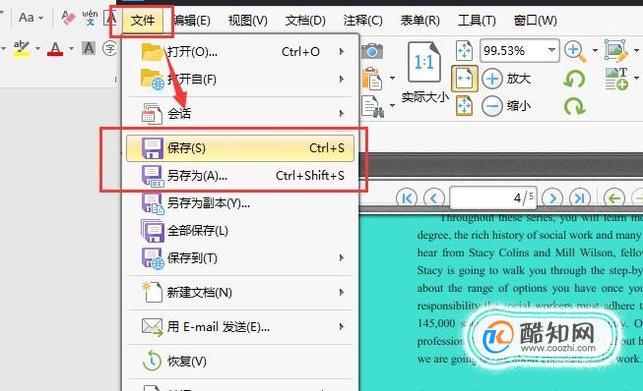643x391 pixels.
Task: Click the green previous view arrow
Action: coord(614,199)
